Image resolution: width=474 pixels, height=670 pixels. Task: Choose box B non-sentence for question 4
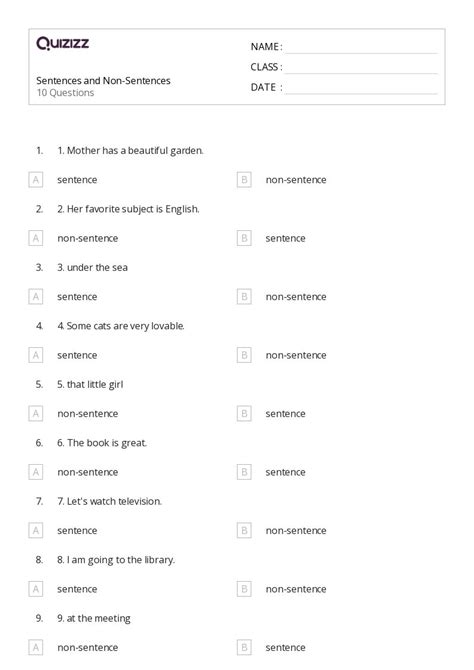coord(244,355)
